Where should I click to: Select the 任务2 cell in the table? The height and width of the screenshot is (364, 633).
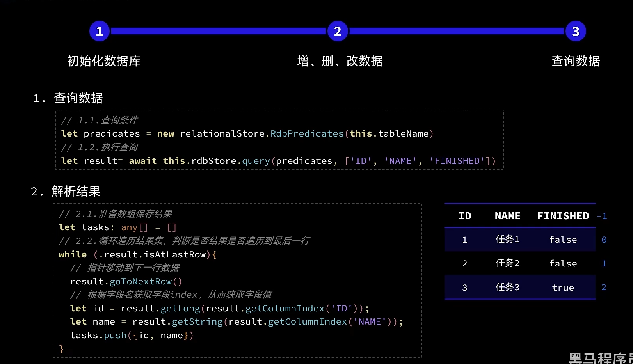coord(507,263)
